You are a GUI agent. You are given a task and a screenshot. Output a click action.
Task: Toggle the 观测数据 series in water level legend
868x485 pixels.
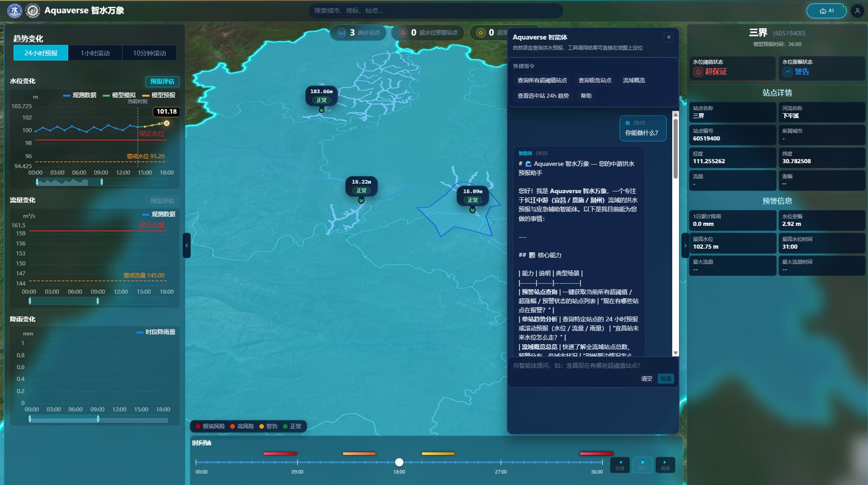(x=80, y=95)
